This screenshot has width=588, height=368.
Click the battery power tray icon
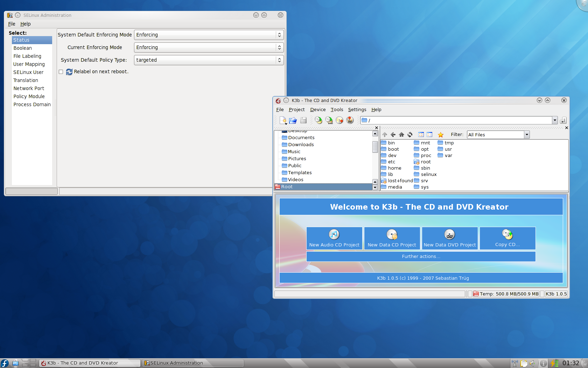click(555, 363)
